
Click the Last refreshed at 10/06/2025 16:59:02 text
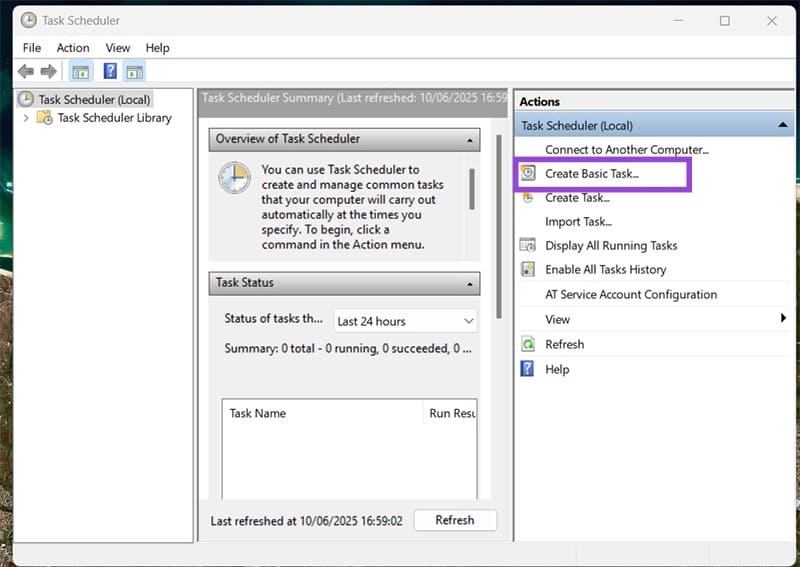[x=306, y=521]
